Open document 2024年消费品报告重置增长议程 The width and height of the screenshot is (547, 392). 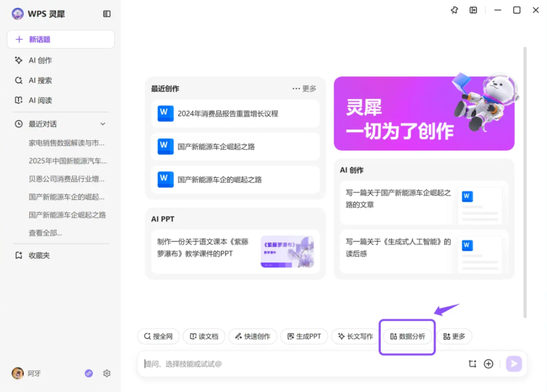point(235,114)
